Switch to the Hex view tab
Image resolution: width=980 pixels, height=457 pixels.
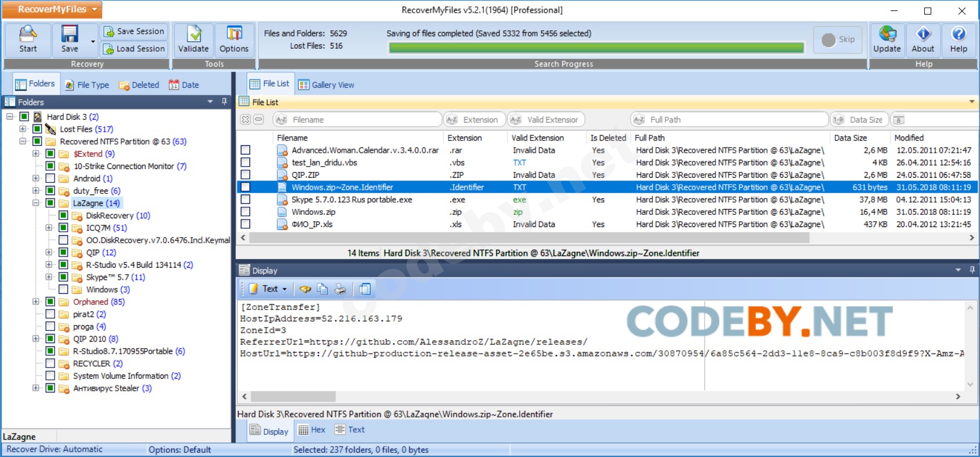tap(312, 430)
